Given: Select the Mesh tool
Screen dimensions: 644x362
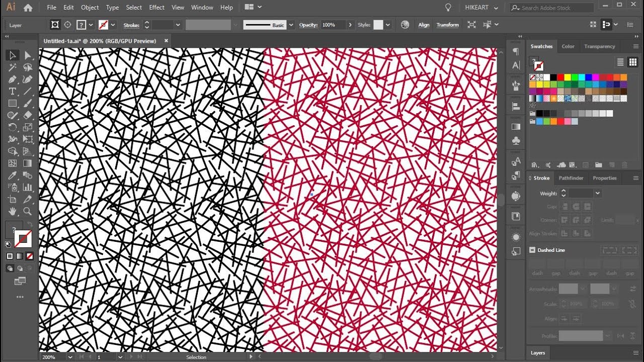Looking at the screenshot, I should [13, 163].
